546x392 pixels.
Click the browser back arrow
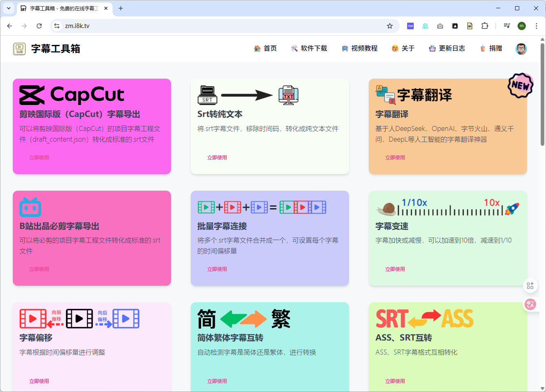tap(9, 26)
